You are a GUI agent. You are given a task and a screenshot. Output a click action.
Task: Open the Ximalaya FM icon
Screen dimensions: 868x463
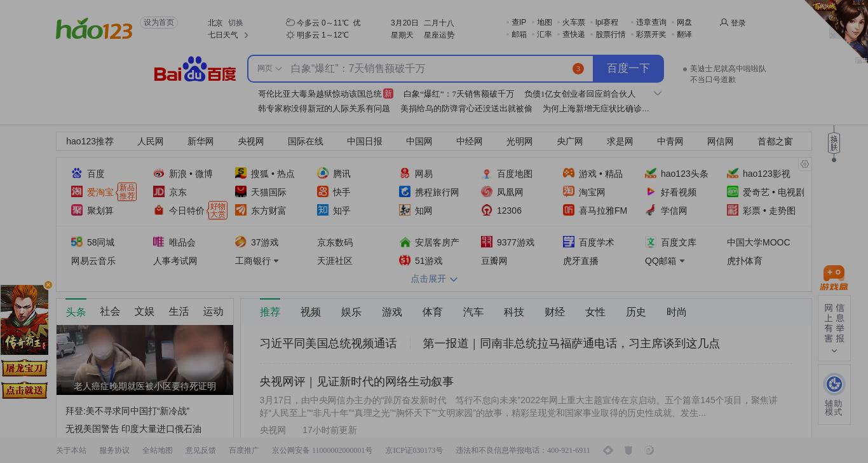pyautogui.click(x=569, y=211)
